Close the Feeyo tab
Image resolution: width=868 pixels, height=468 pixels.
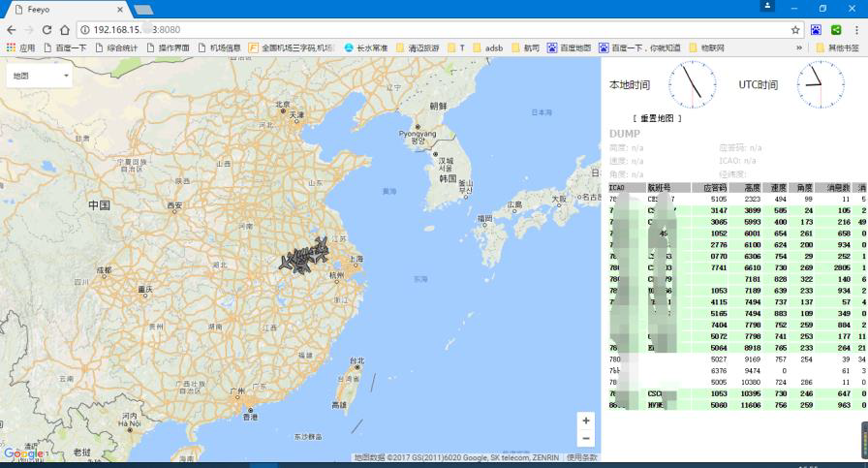coord(120,10)
